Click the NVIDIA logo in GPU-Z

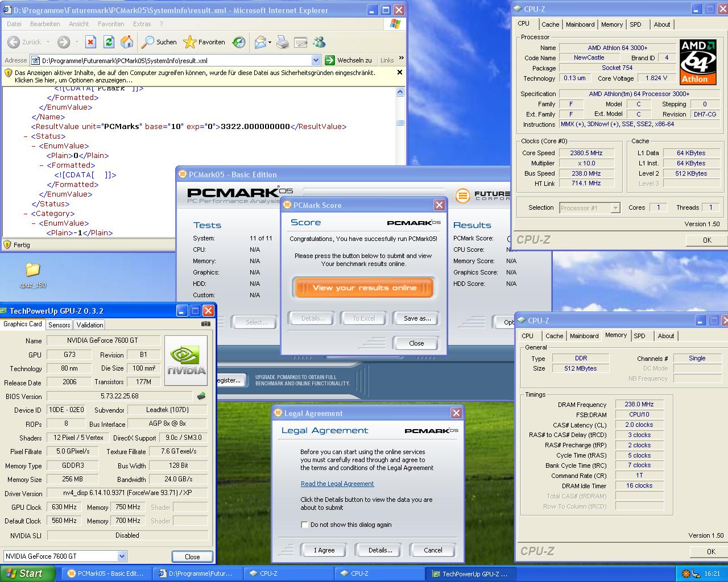186,361
